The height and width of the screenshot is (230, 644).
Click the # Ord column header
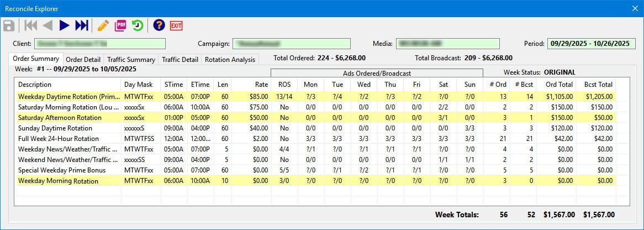(497, 85)
